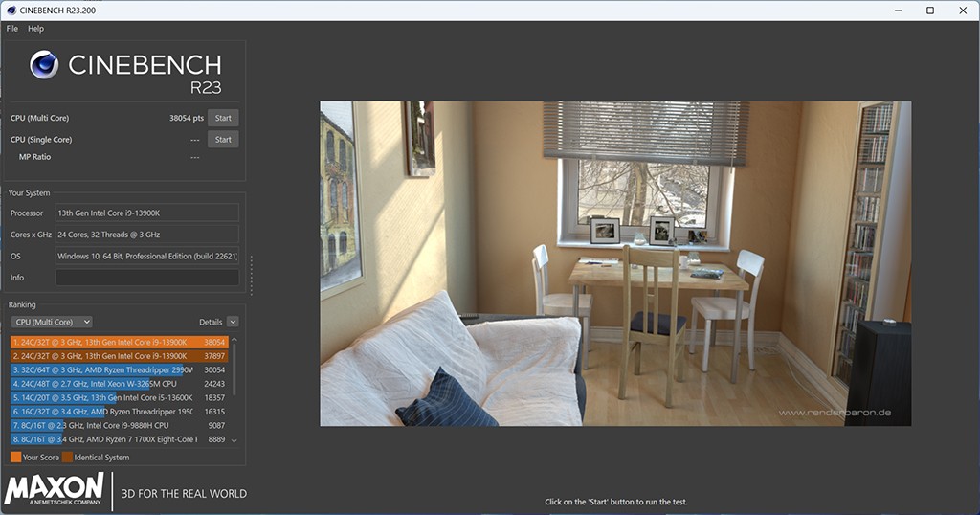
Task: Click the Cores x GHz field
Action: point(146,235)
